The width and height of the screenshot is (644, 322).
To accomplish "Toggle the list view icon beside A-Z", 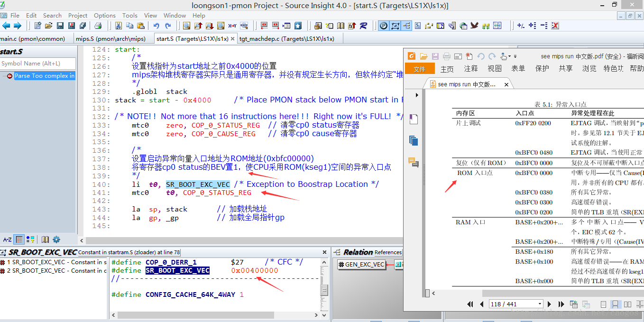I will click(x=19, y=239).
